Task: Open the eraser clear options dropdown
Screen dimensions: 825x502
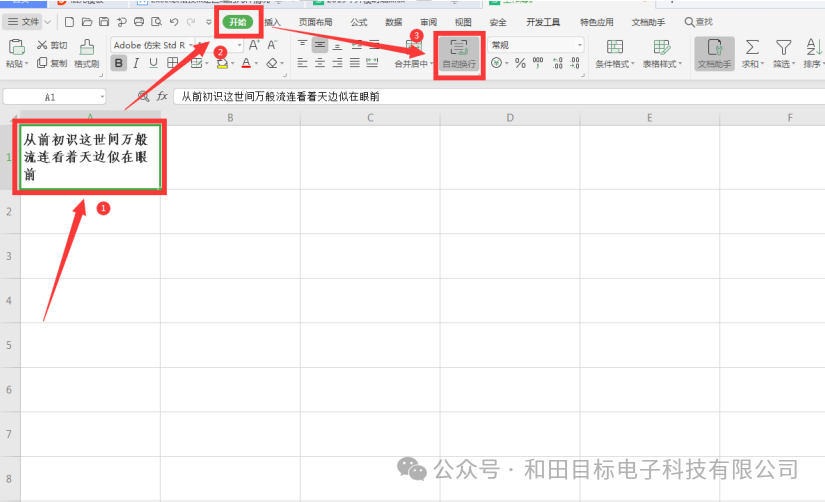Action: coord(282,64)
